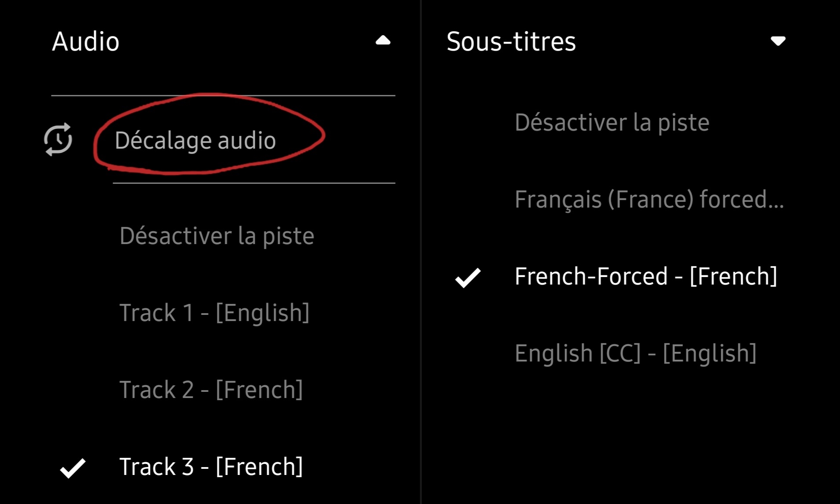
Task: Click the separator line below Décalage audio
Action: point(254,183)
